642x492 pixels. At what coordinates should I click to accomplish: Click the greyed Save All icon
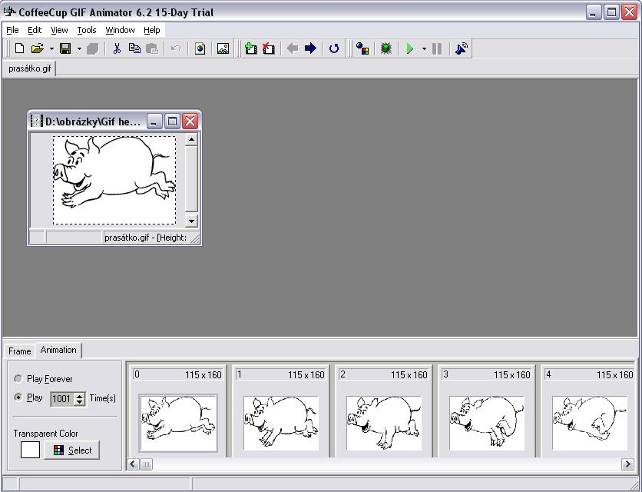click(93, 49)
